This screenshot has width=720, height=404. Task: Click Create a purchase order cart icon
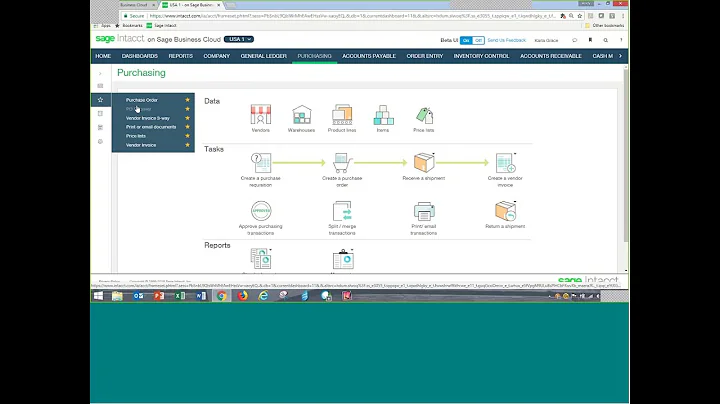point(342,163)
